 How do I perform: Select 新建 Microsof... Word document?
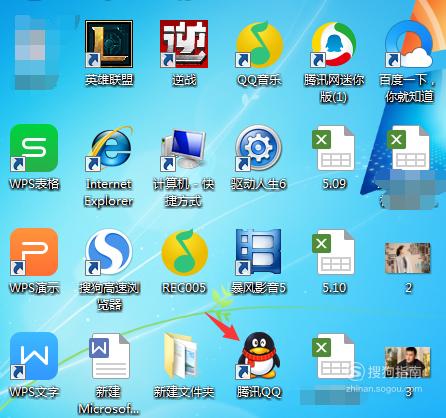(x=109, y=356)
